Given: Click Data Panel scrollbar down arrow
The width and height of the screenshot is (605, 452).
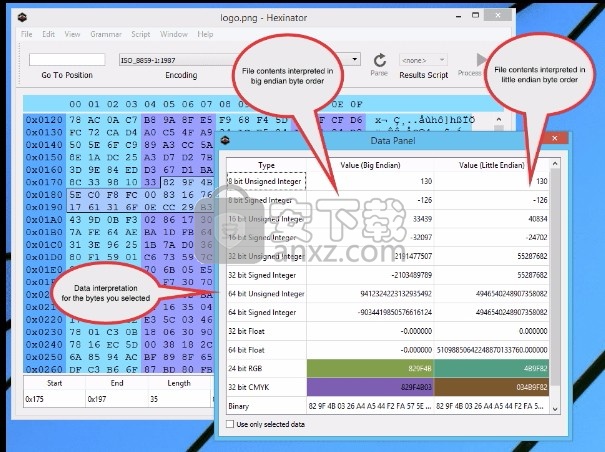Looking at the screenshot, I should [555, 409].
